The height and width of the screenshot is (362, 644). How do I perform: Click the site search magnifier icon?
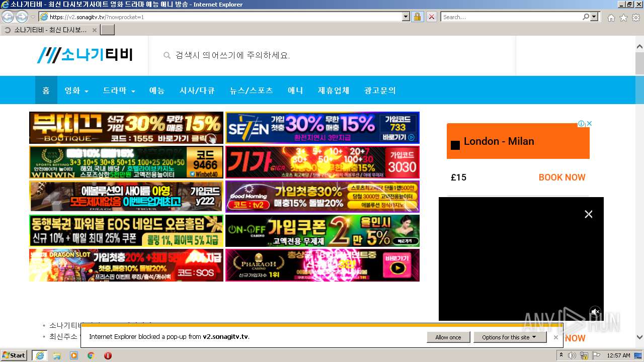click(x=167, y=55)
